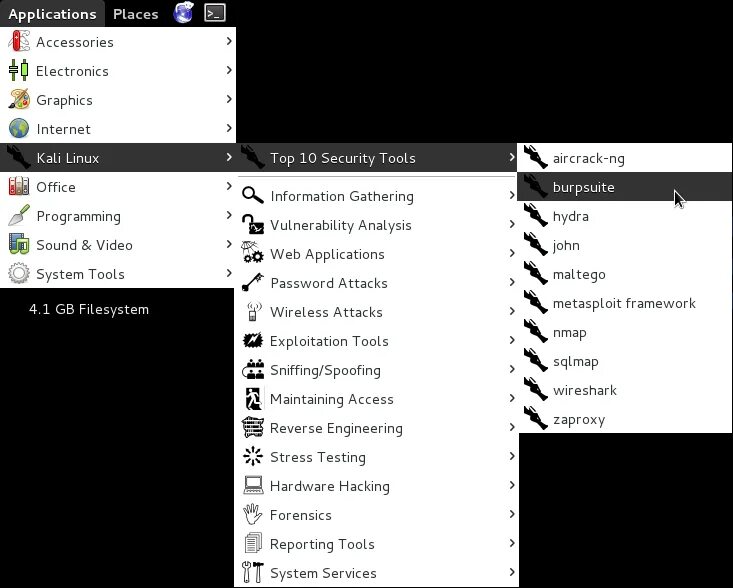Click the laptop icon for Hardware Hacking

(x=253, y=486)
